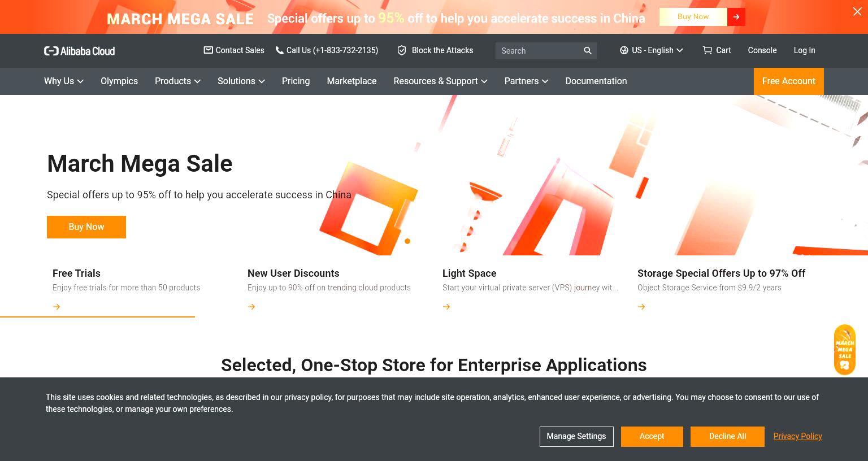Click 'Selected, One-Stop Store for Enterprise Applications' heading

click(x=433, y=365)
